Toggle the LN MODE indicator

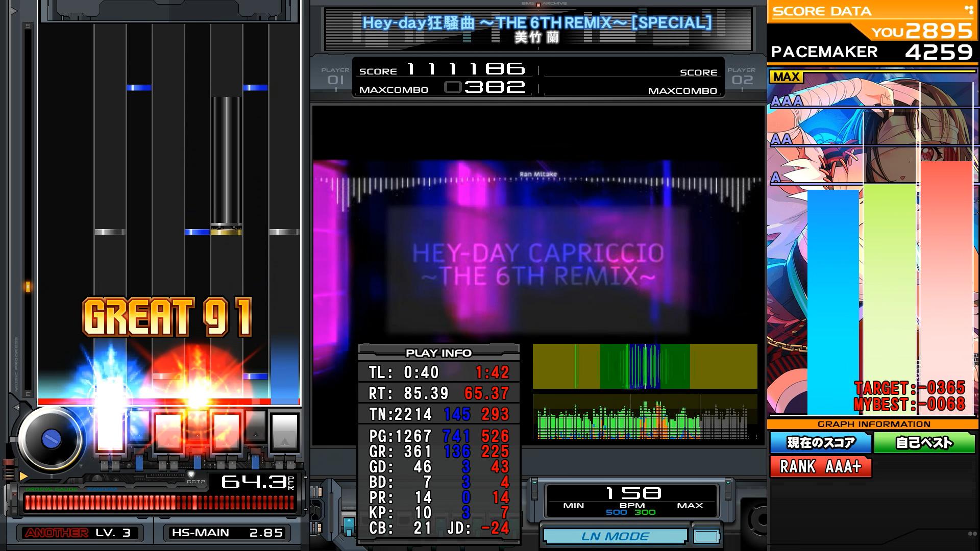(x=615, y=536)
